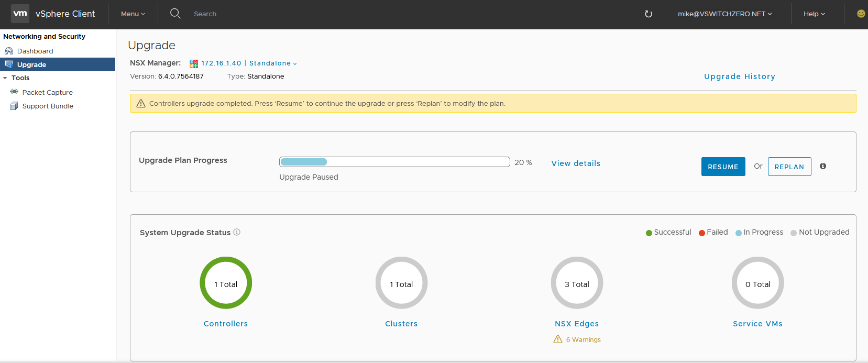The width and height of the screenshot is (868, 363).
Task: Select NSX Manager 172.16.1.40 Standalone dropdown
Action: [249, 63]
